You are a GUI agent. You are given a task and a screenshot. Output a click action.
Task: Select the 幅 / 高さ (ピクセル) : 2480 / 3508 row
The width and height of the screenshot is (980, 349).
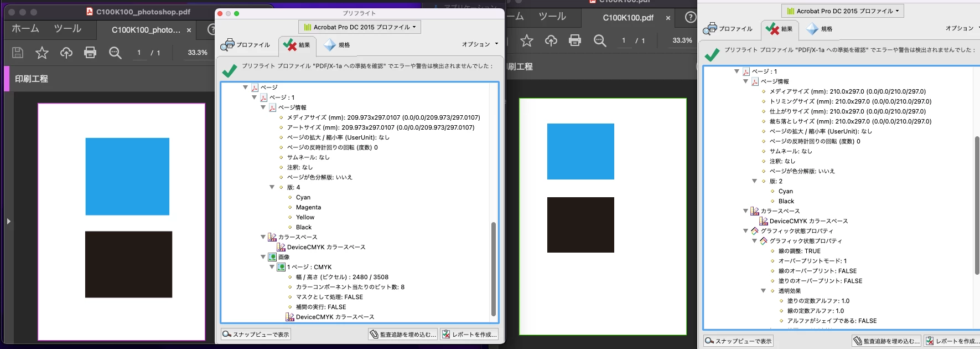point(342,277)
